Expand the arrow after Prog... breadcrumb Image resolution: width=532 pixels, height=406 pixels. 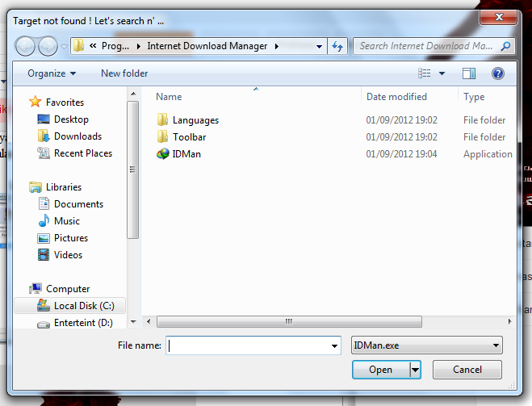pyautogui.click(x=138, y=46)
